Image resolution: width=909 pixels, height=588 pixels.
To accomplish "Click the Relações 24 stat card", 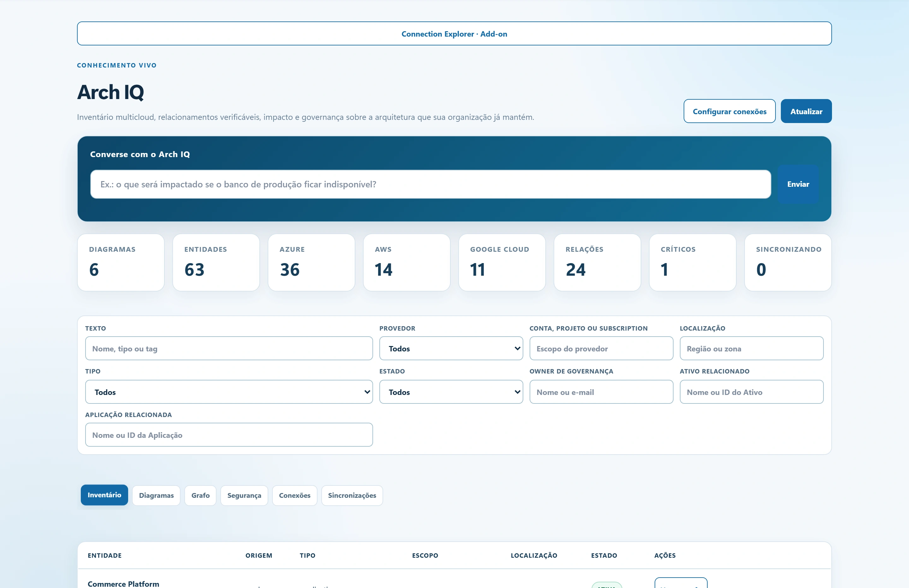I will (x=597, y=263).
